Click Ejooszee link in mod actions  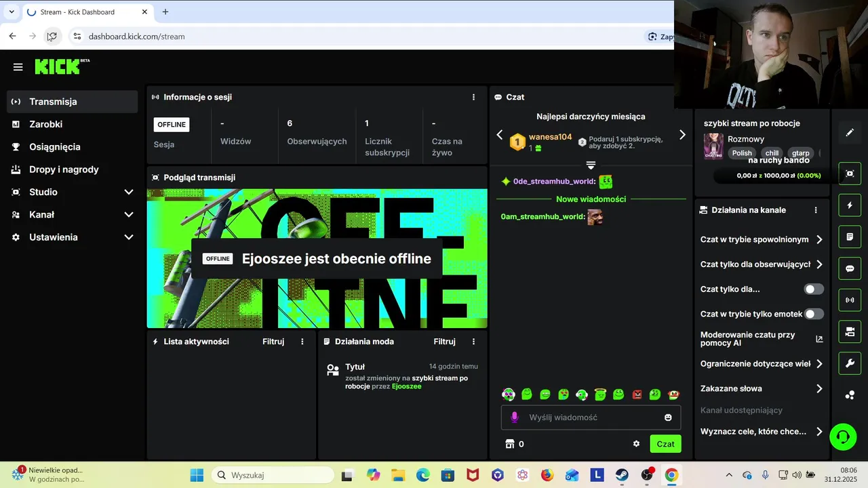click(x=406, y=386)
